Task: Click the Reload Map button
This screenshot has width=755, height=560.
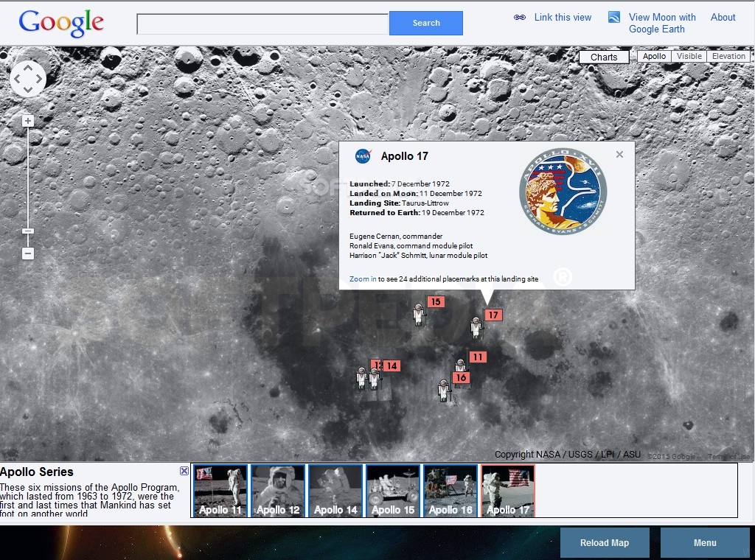Action: point(605,542)
